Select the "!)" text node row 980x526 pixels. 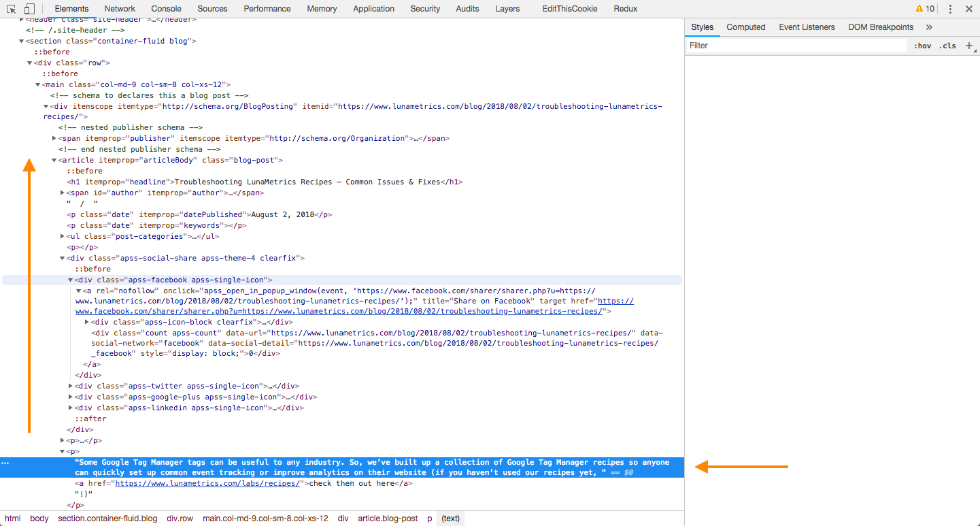coord(83,495)
